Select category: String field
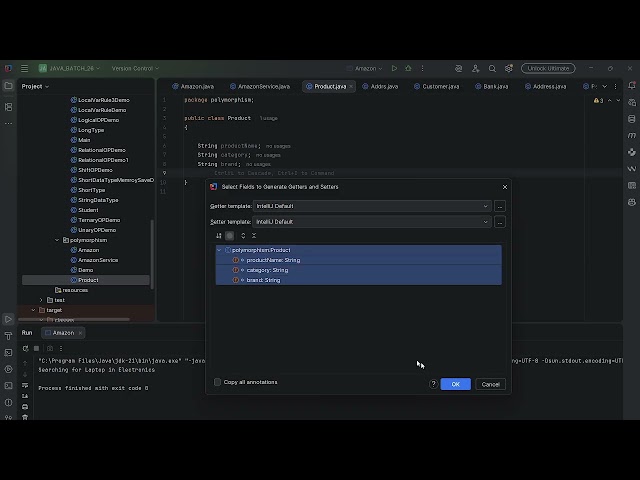The image size is (640, 480). [358, 270]
